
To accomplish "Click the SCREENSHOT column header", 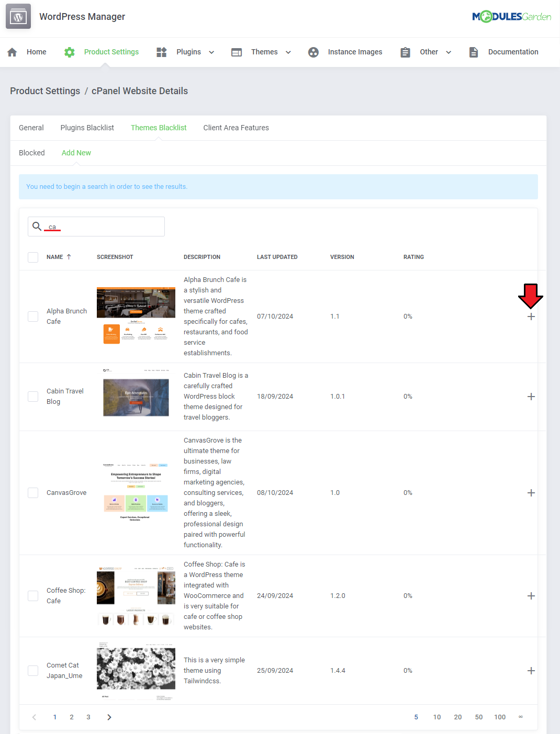I will [x=115, y=257].
